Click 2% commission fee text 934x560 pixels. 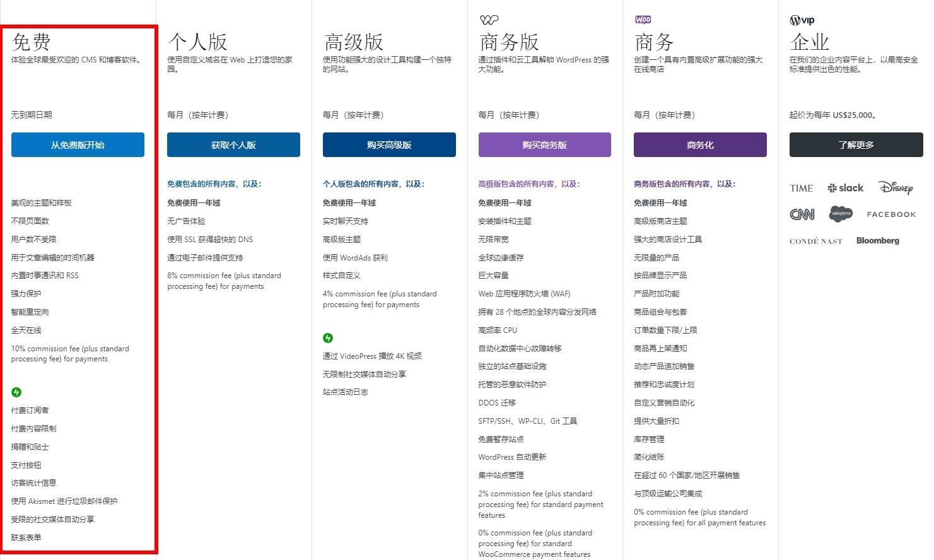click(541, 505)
